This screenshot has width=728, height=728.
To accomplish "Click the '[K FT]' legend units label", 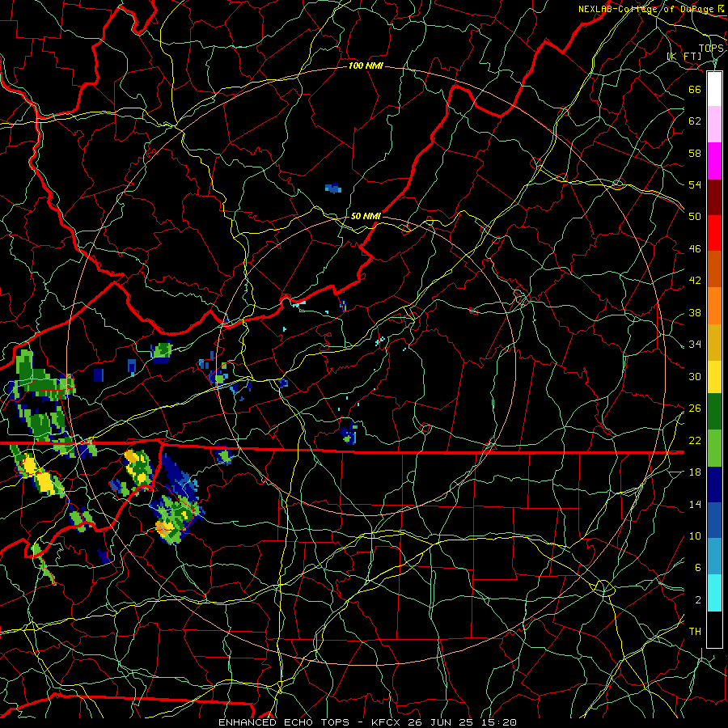I will 684,57.
